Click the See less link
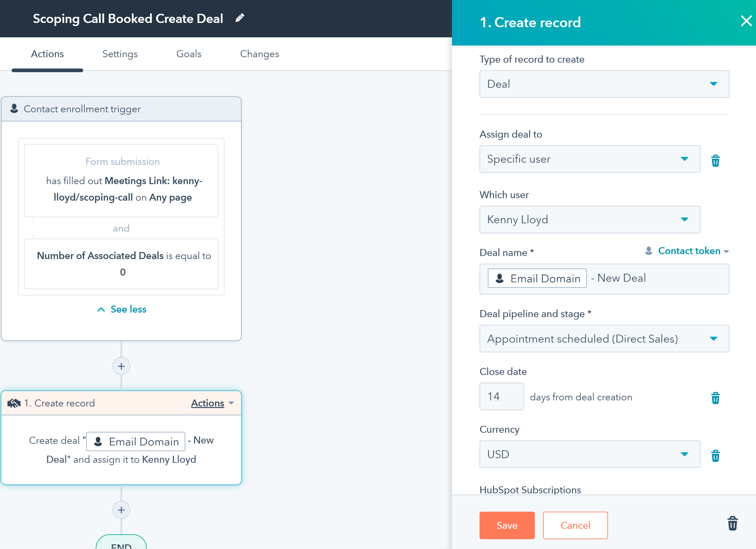The image size is (756, 549). [x=128, y=309]
